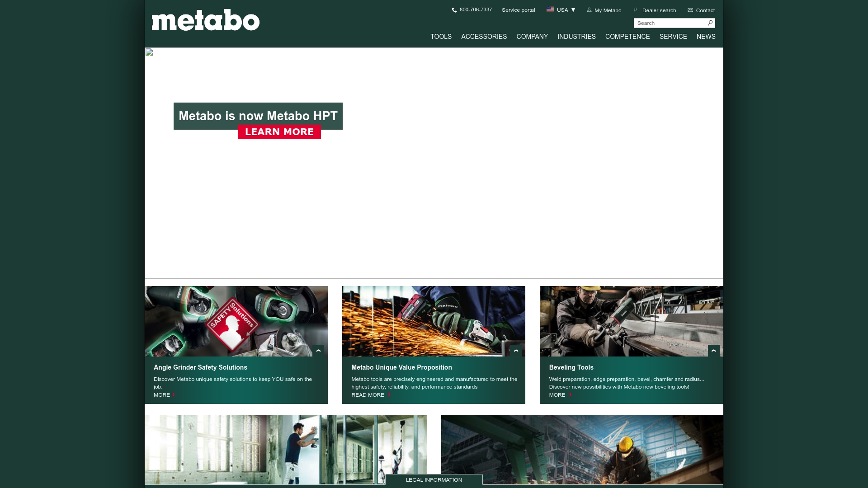Open the Industries menu
The width and height of the screenshot is (868, 488).
[576, 37]
